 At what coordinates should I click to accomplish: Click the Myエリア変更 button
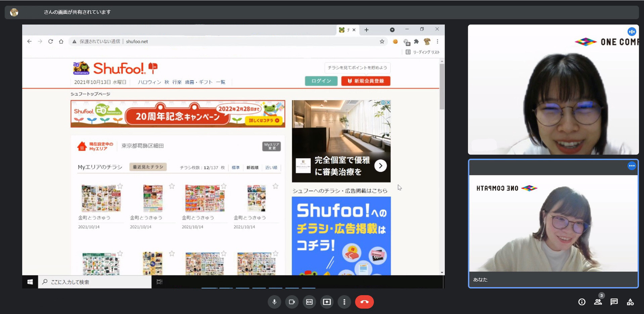(x=271, y=146)
